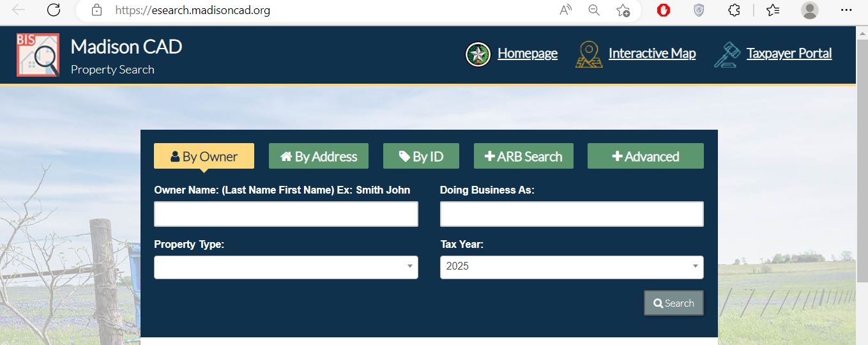Image resolution: width=868 pixels, height=345 pixels.
Task: Select the By ID search tab
Action: click(422, 157)
